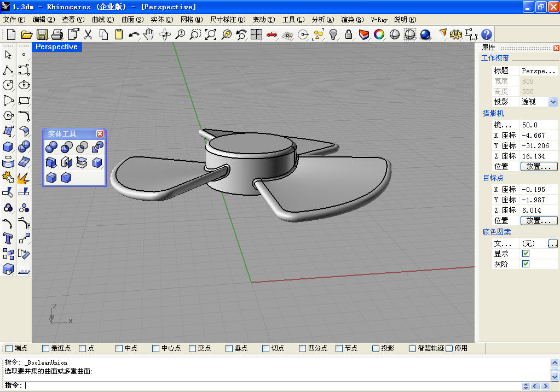This screenshot has height=392, width=560.
Task: Select the Circle tool in the left sidebar
Action: click(x=8, y=85)
